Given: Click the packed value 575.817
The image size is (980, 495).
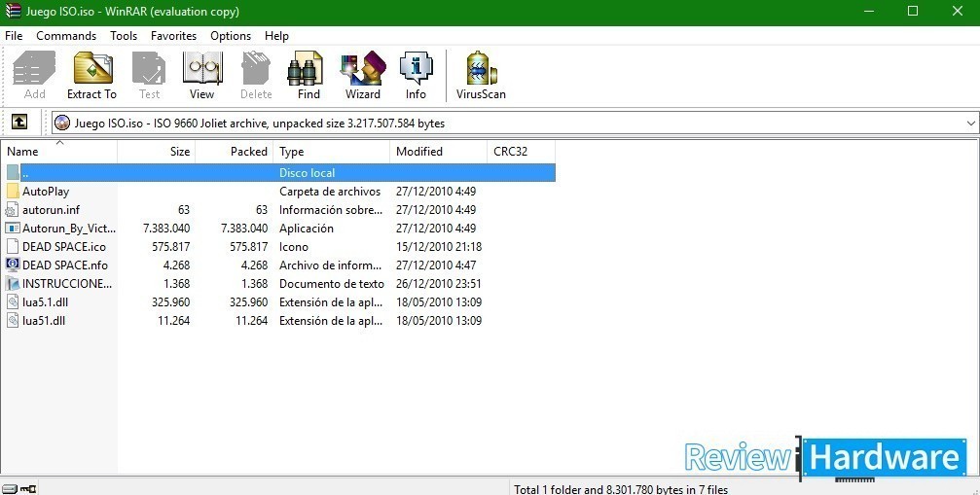Looking at the screenshot, I should point(249,247).
